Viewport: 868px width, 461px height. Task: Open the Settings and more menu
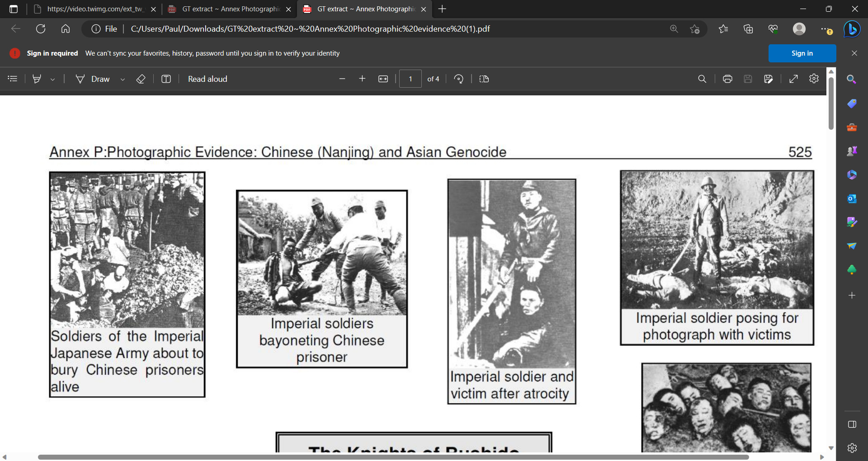click(x=826, y=29)
